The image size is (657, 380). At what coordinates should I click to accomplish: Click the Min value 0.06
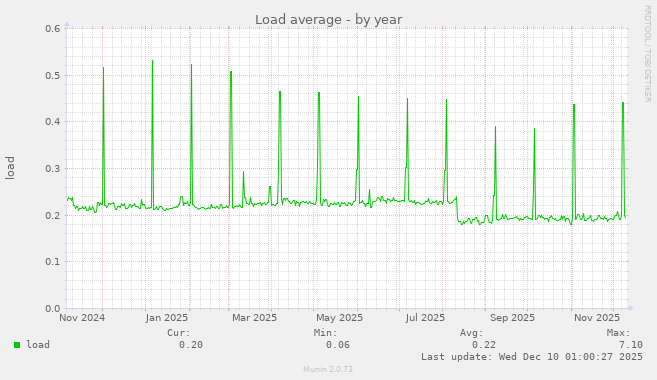pyautogui.click(x=338, y=345)
